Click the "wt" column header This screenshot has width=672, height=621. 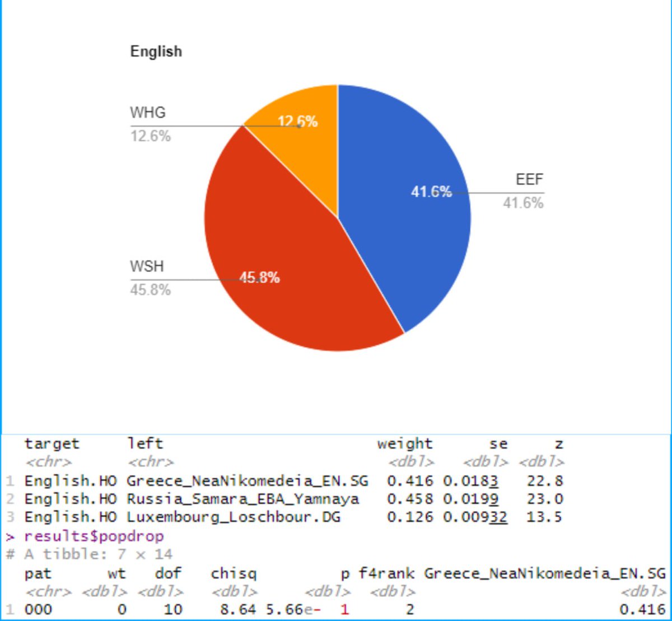coord(116,574)
